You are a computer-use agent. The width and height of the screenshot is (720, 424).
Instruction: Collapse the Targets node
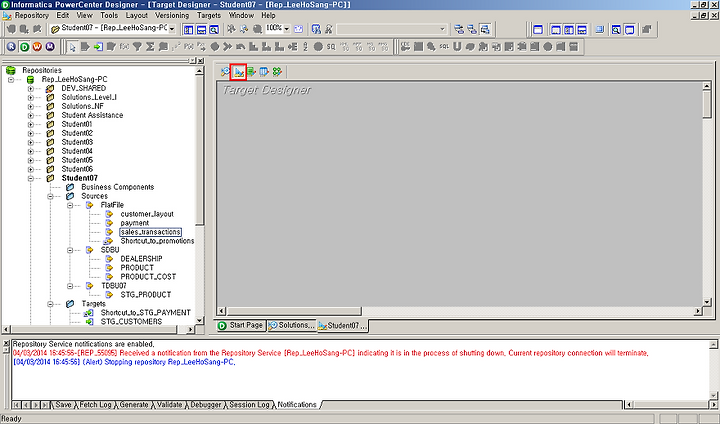(x=51, y=304)
